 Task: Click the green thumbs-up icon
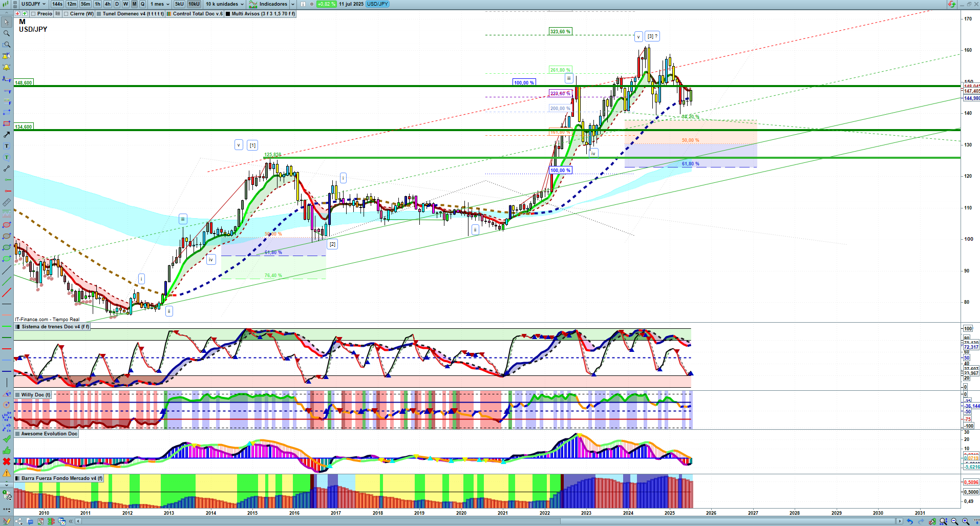click(7, 450)
